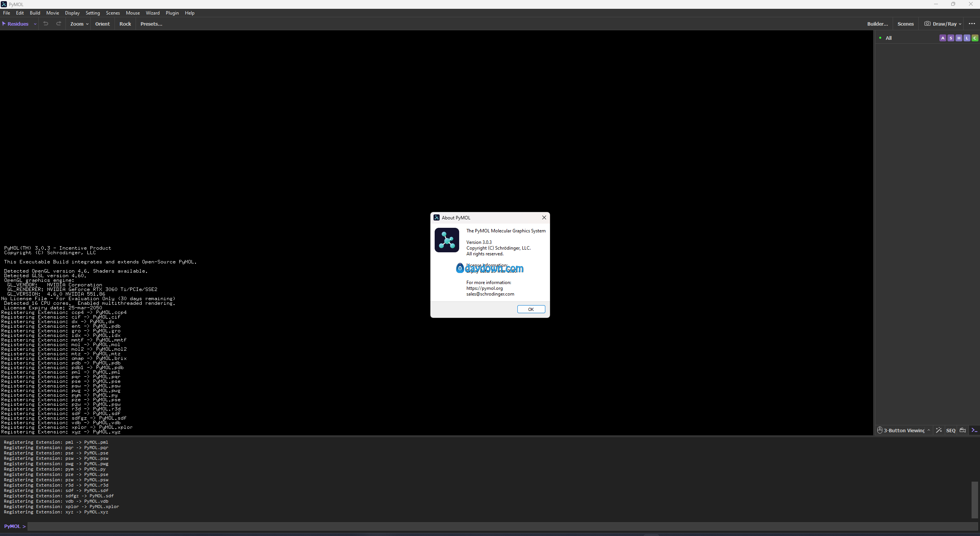Click the https://pymol.org text
Image resolution: width=980 pixels, height=536 pixels.
point(484,288)
